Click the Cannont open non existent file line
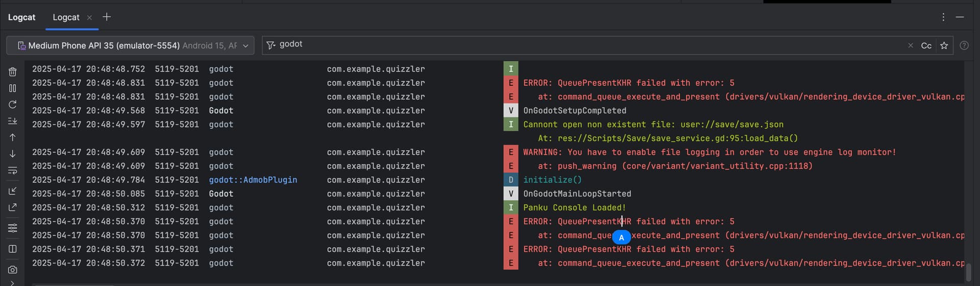Image resolution: width=980 pixels, height=286 pixels. tap(653, 124)
